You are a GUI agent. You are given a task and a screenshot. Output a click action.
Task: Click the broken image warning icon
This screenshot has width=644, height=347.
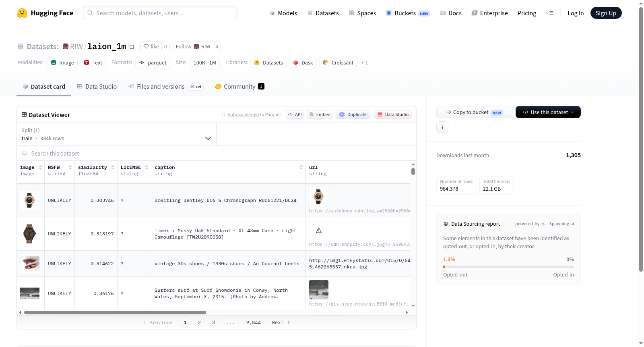[x=319, y=231]
